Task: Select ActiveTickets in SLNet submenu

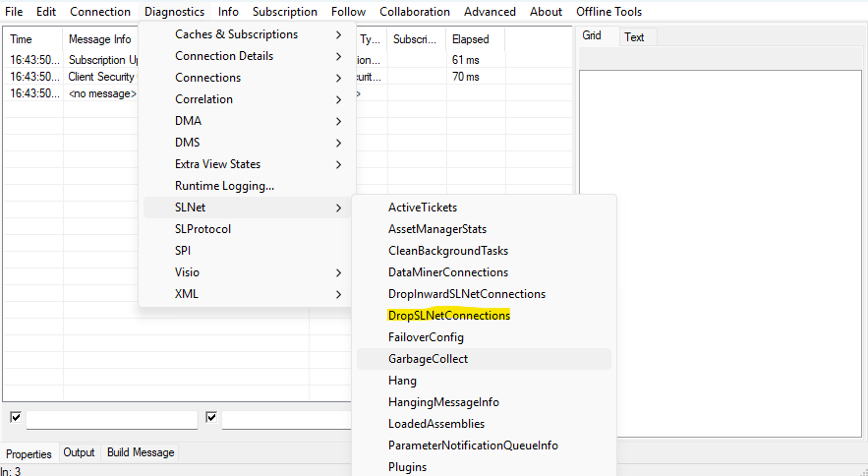Action: coord(484,208)
